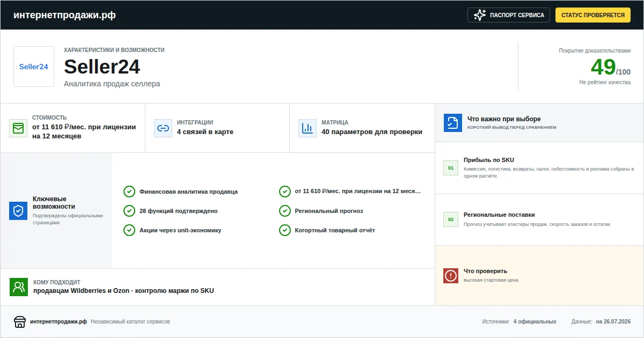This screenshot has height=338, width=644.
Task: Select the Прибыль по SKU item
Action: tap(489, 160)
